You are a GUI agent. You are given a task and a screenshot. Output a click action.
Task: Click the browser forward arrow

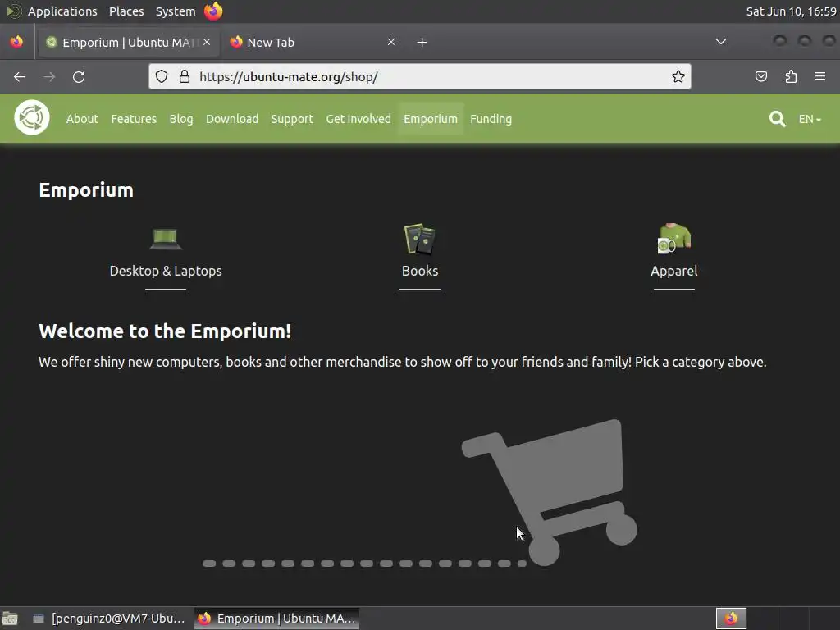49,76
